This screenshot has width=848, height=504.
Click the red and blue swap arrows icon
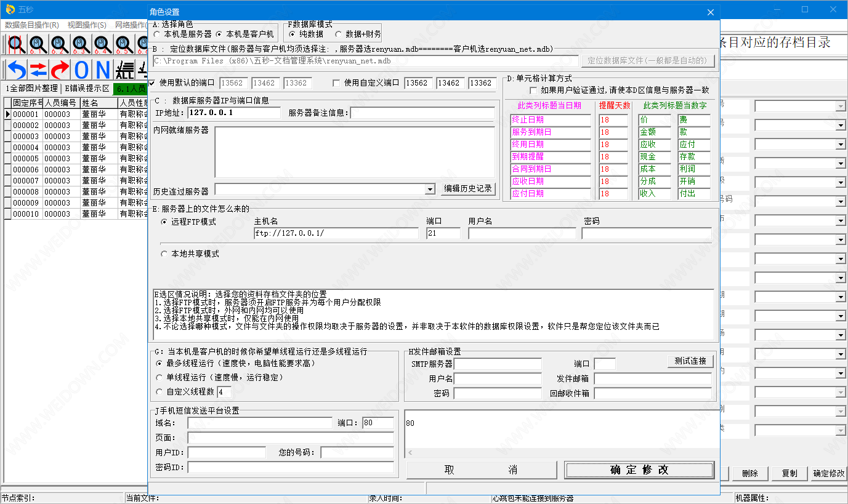[x=38, y=70]
